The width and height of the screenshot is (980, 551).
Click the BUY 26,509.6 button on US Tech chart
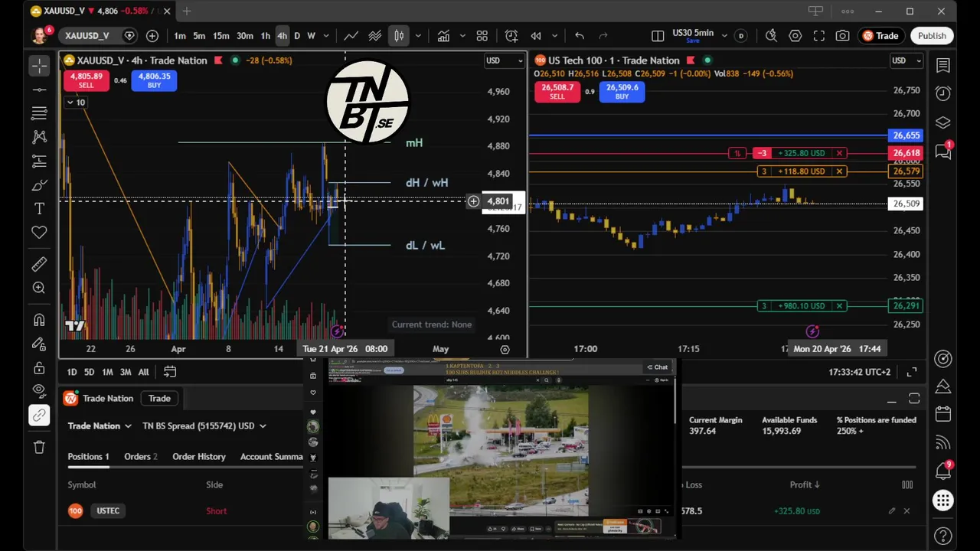click(x=622, y=92)
